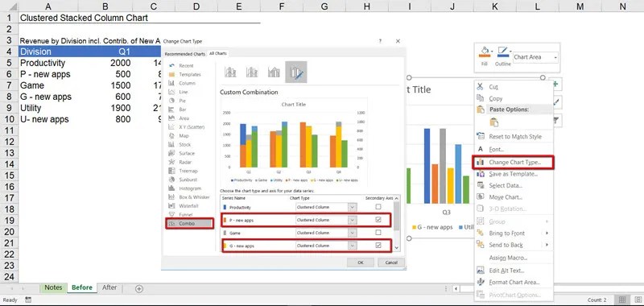The width and height of the screenshot is (644, 306).
Task: Open the Outline color button
Action: [502, 52]
